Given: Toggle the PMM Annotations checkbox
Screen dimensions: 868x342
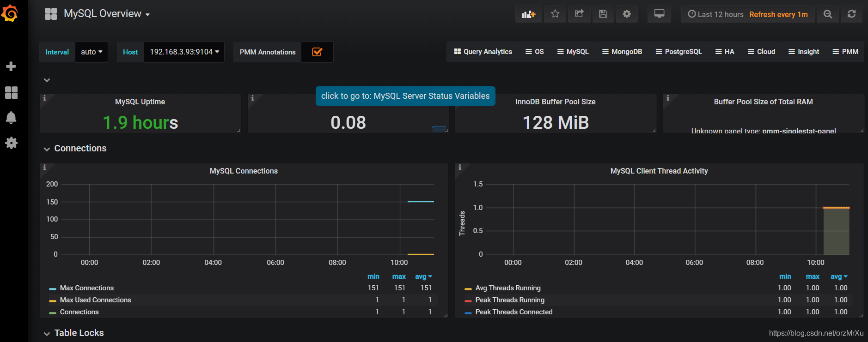Looking at the screenshot, I should pyautogui.click(x=317, y=52).
